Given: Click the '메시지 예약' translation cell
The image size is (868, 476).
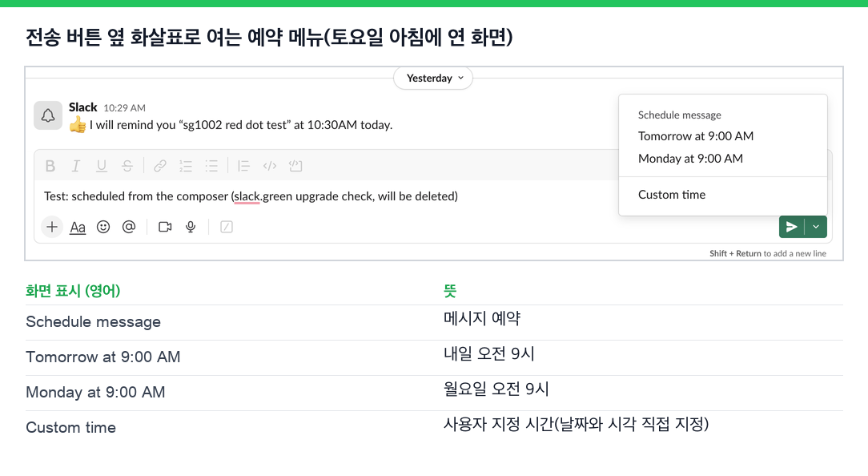Looking at the screenshot, I should pyautogui.click(x=482, y=318).
